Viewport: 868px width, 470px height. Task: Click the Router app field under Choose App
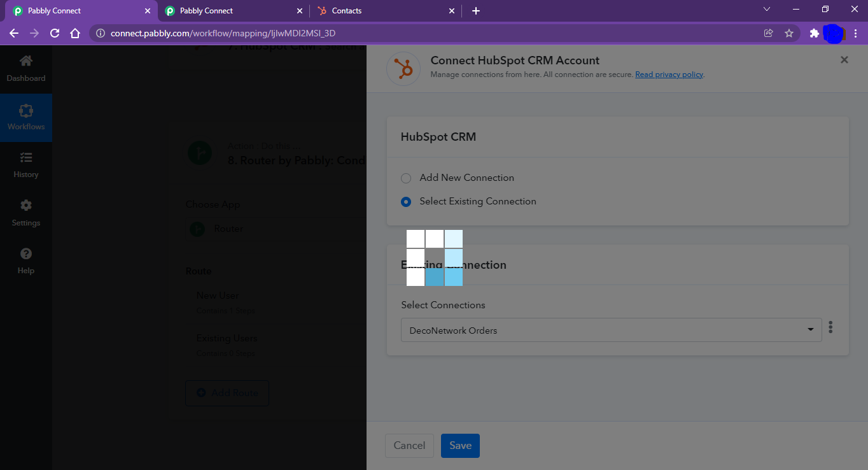[x=276, y=229]
